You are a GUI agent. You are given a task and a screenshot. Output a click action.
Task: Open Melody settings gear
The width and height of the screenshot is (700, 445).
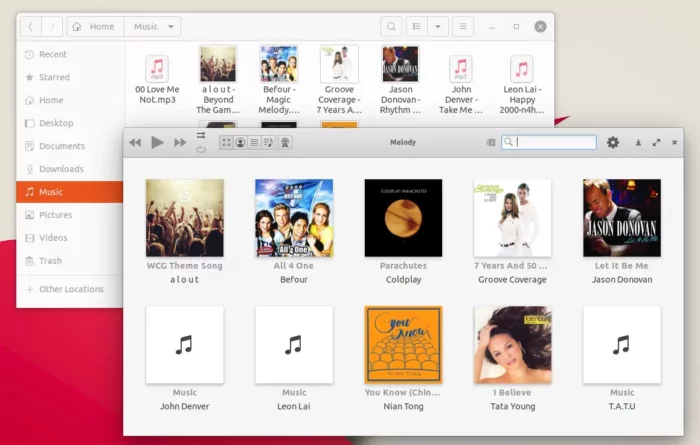coord(613,142)
